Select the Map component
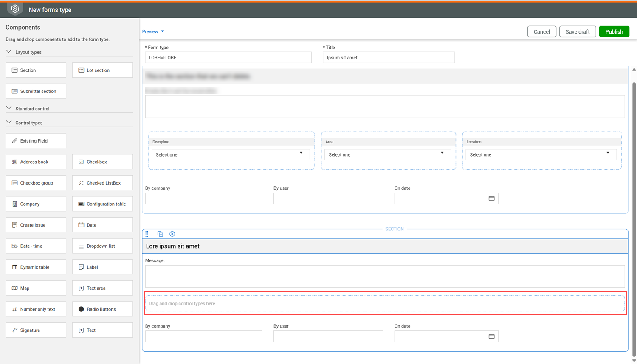Viewport: 637px width, 364px height. 36,288
